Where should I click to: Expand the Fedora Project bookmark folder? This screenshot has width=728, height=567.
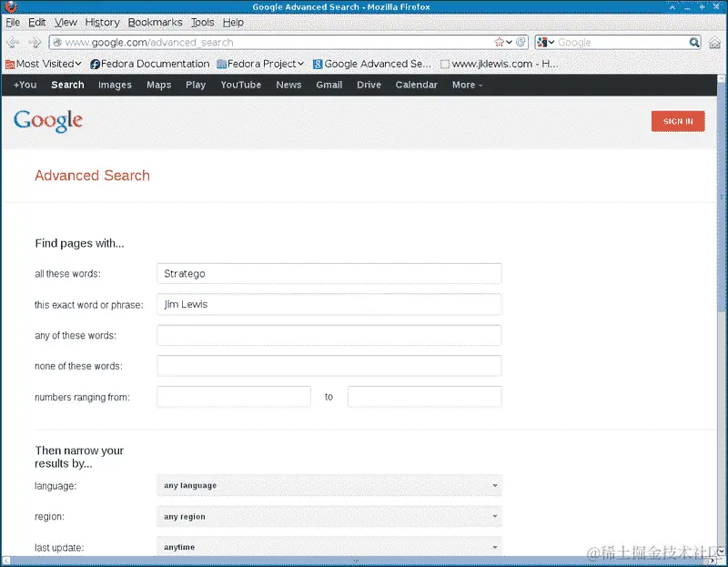[260, 64]
